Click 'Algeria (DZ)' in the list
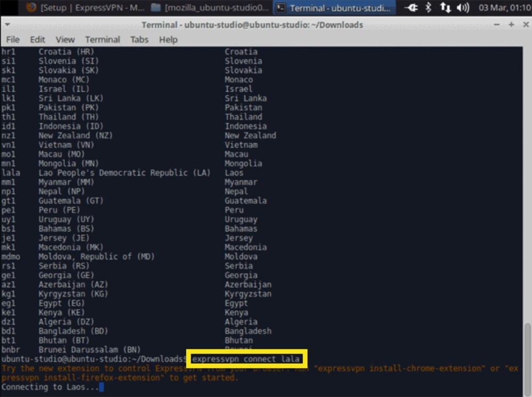The height and width of the screenshot is (397, 532). (x=66, y=322)
